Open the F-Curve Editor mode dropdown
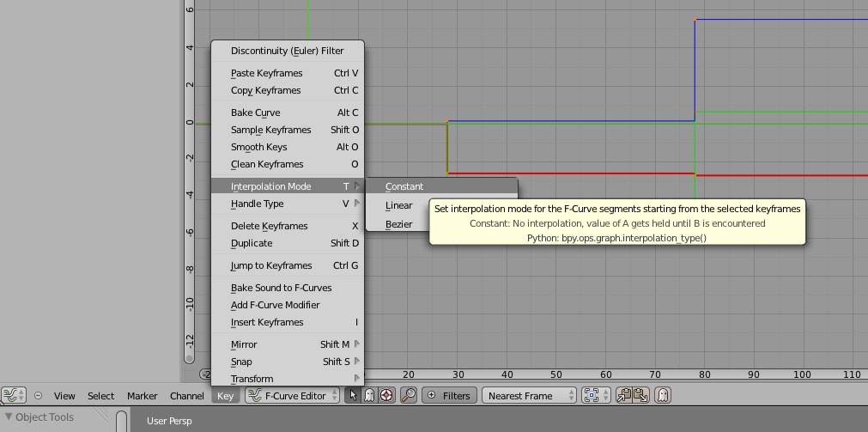 [292, 395]
